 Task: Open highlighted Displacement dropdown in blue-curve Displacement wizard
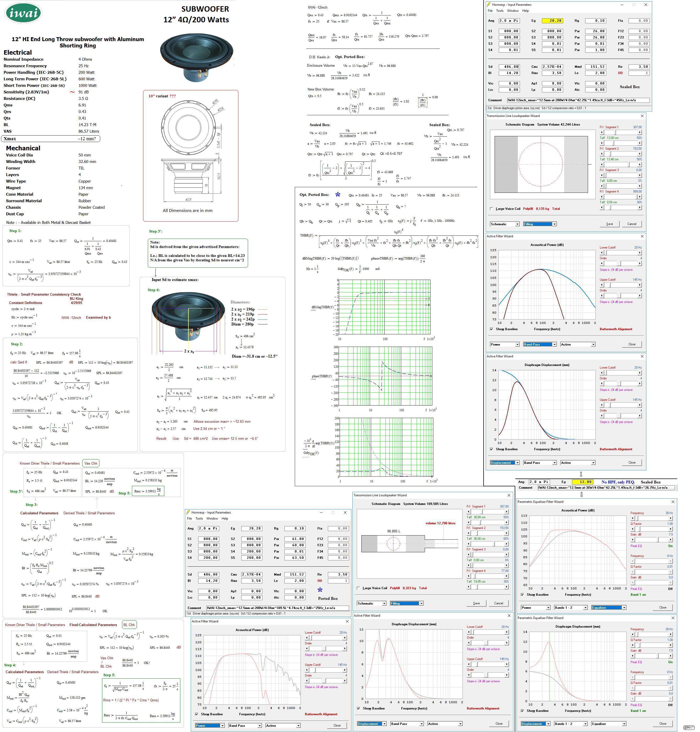point(505,463)
